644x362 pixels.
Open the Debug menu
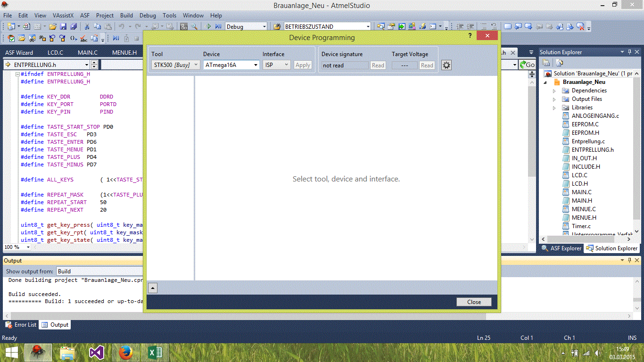(x=148, y=15)
